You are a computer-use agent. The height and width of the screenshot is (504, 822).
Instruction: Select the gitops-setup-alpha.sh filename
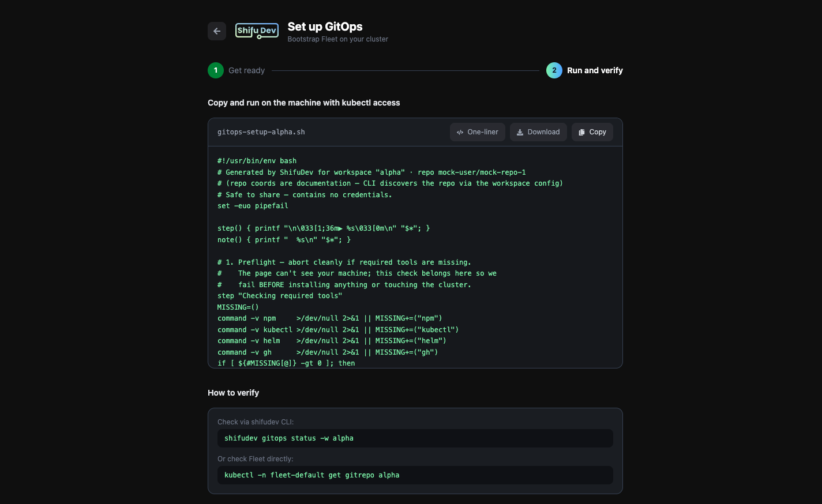coord(261,132)
